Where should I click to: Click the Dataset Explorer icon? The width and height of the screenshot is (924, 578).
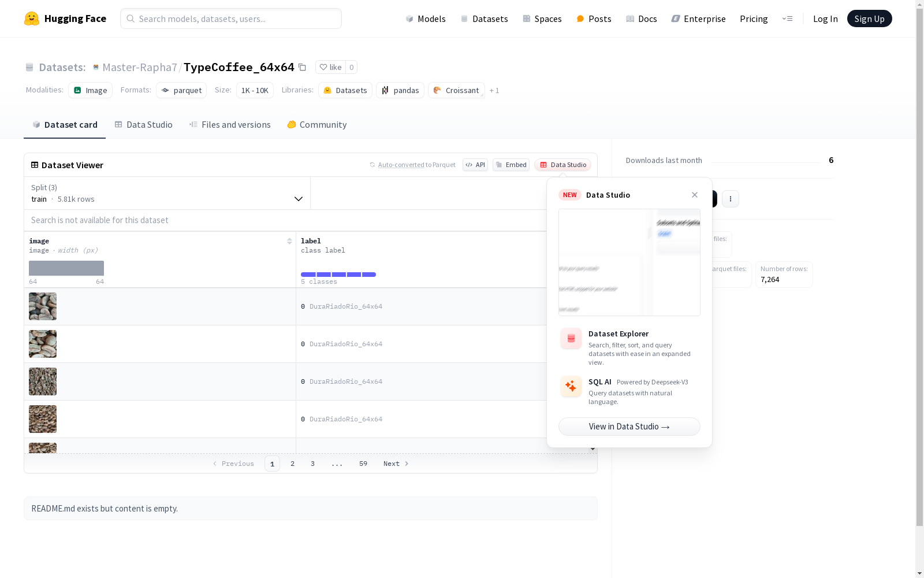coord(571,339)
